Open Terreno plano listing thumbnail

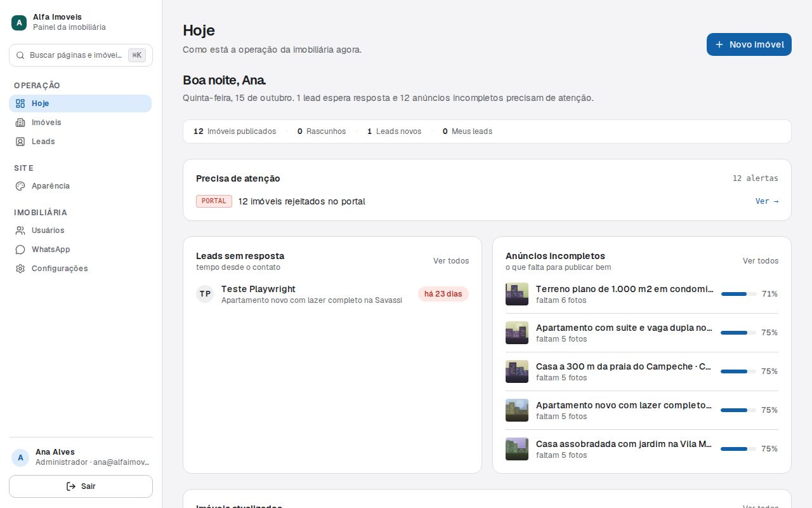coord(517,294)
